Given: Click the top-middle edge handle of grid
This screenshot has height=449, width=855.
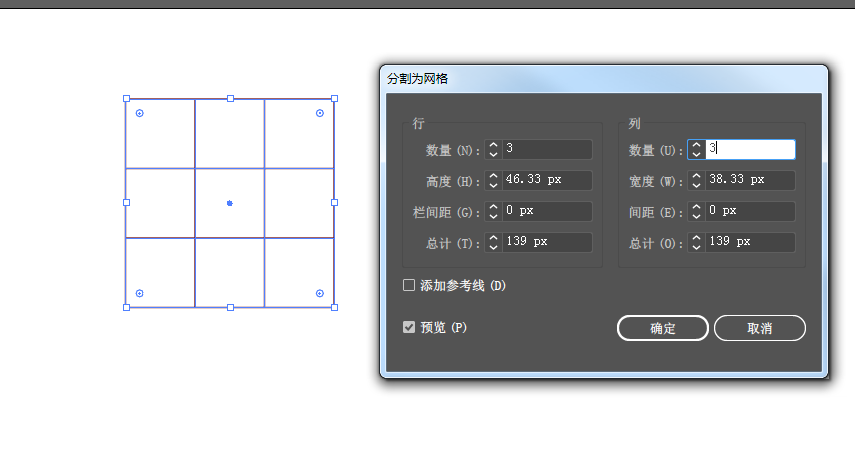Looking at the screenshot, I should pos(230,99).
